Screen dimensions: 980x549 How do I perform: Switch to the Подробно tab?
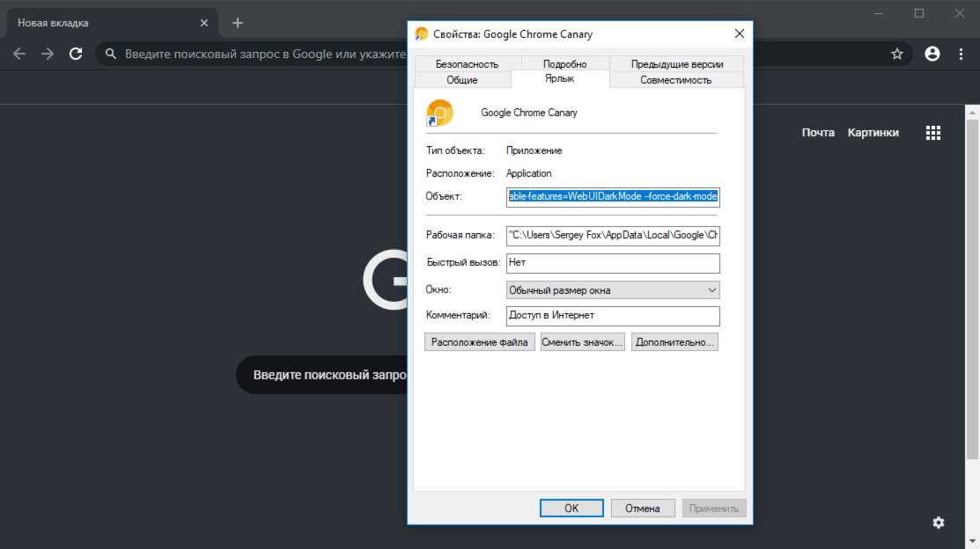[x=564, y=63]
